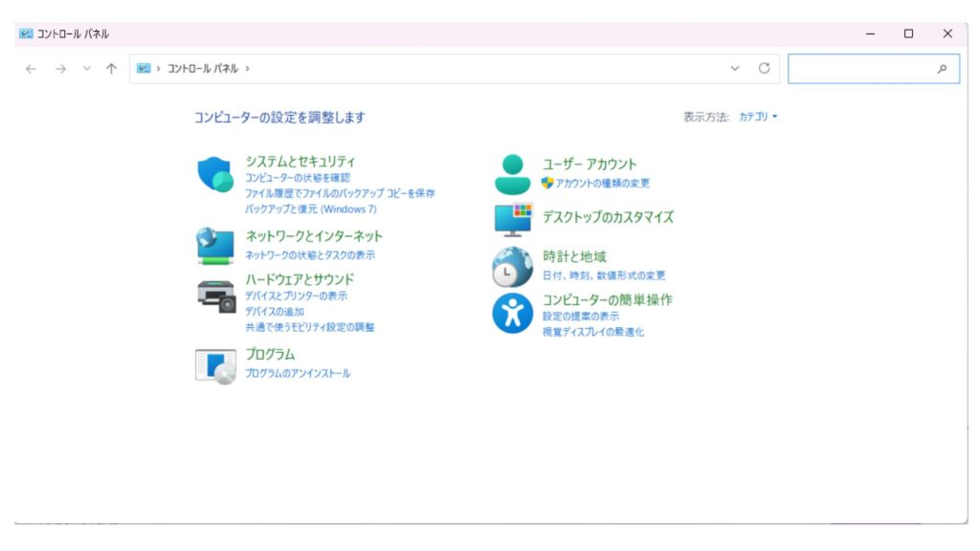Open ファイル履歴でファイルのバックアップ link
This screenshot has width=980, height=551.
coord(340,193)
